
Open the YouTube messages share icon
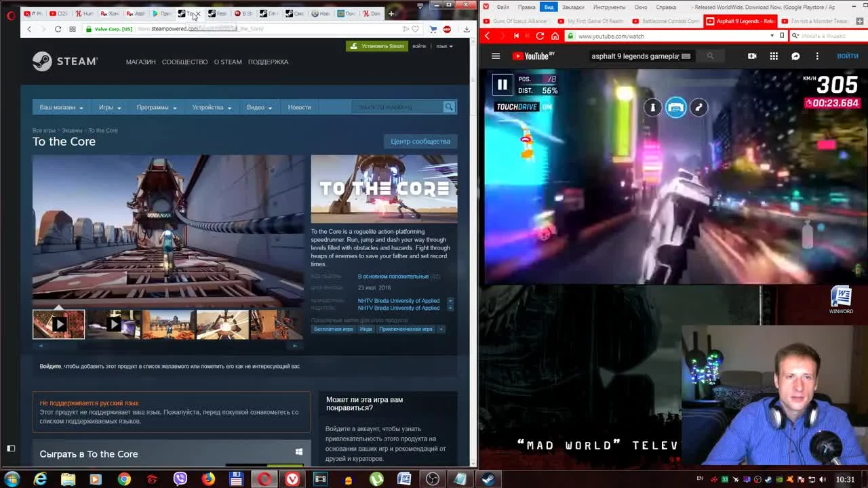[x=795, y=56]
